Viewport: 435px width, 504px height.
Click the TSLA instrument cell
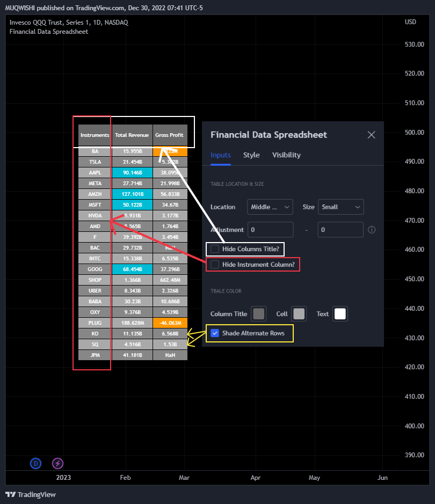tap(95, 162)
